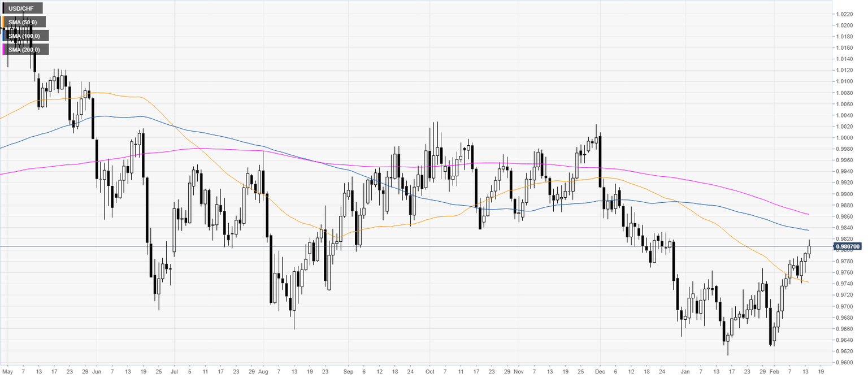Click the magenta SMA 200 color bar
This screenshot has width=868, height=378.
pyautogui.click(x=3, y=50)
